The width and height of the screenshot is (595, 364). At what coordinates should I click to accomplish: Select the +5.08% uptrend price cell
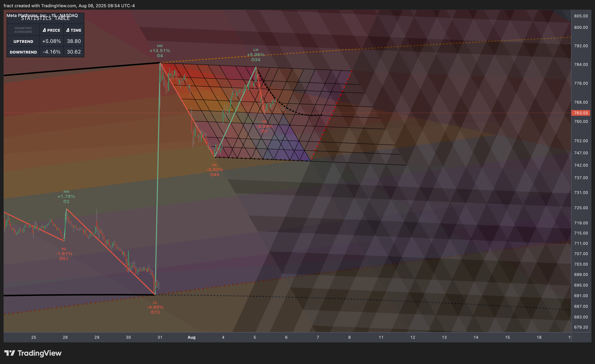(x=51, y=41)
